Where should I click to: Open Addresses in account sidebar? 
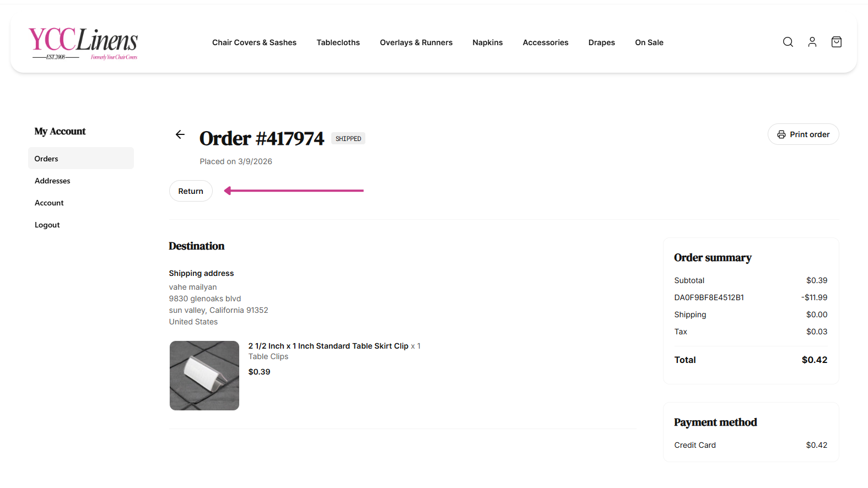pos(52,181)
